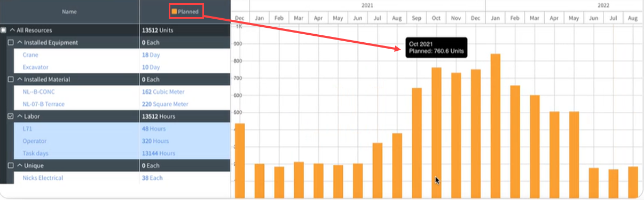The image size is (644, 200).
Task: Click the August 2021 planned bar
Action: point(397,166)
